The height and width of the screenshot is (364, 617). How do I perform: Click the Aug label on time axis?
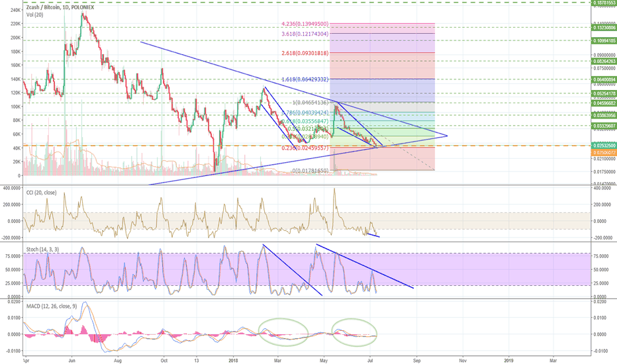point(118,360)
